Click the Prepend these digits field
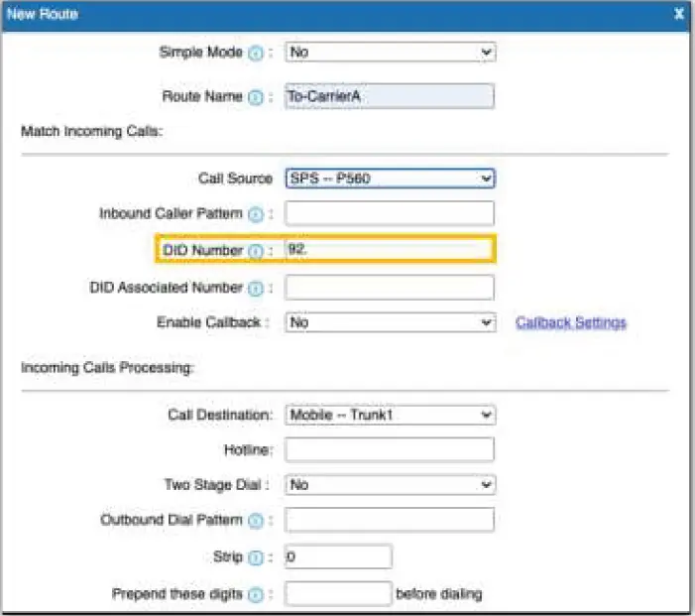Viewport: 695px width, 616px height. click(338, 594)
